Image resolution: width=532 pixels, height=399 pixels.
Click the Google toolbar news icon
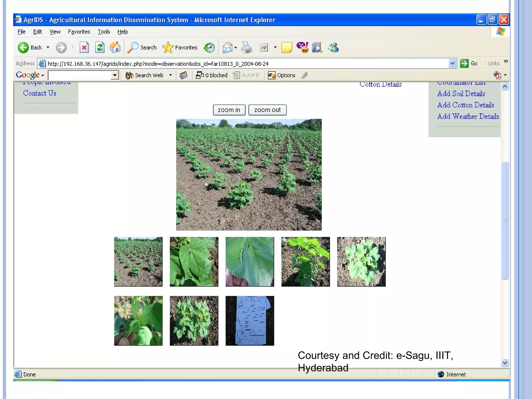click(x=183, y=75)
